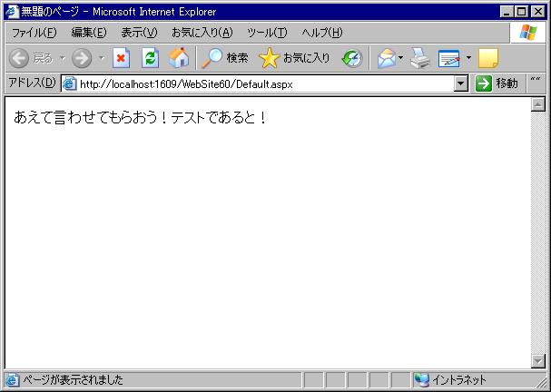Viewport: 551px width, 392px height.
Task: Open the 表示(V) menu
Action: coord(139,33)
